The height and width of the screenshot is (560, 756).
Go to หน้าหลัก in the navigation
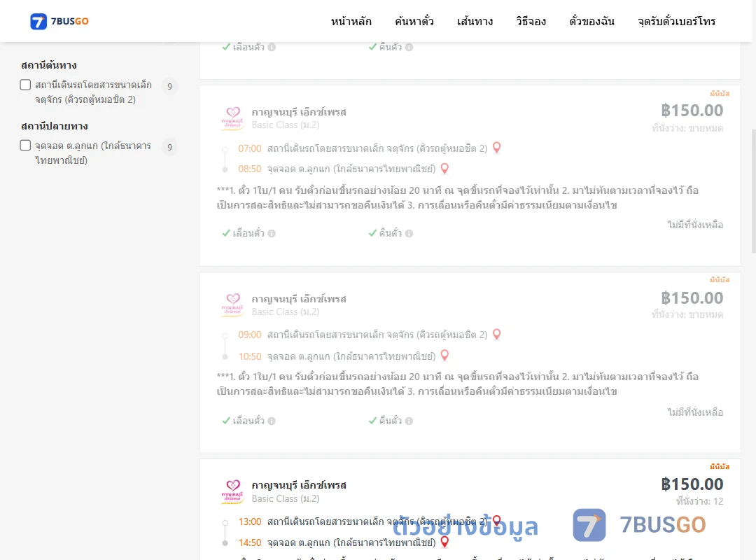[x=351, y=21]
